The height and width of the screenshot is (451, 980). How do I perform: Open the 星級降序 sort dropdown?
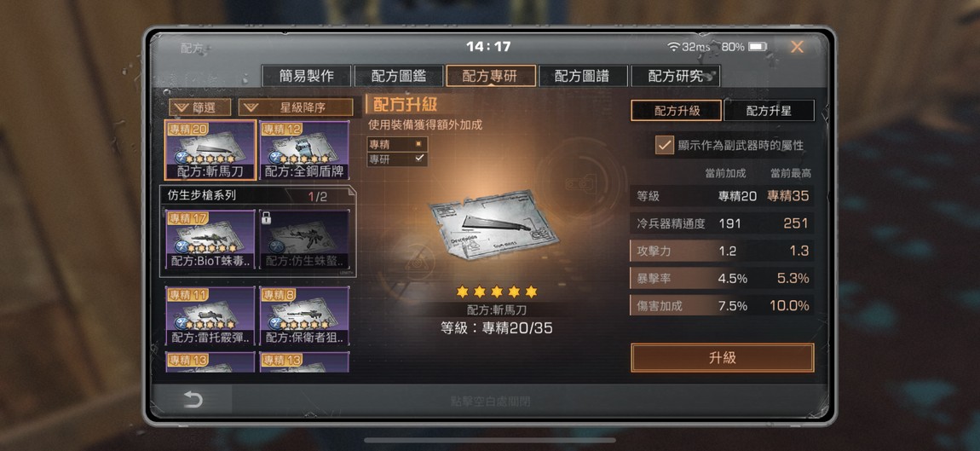click(x=295, y=107)
